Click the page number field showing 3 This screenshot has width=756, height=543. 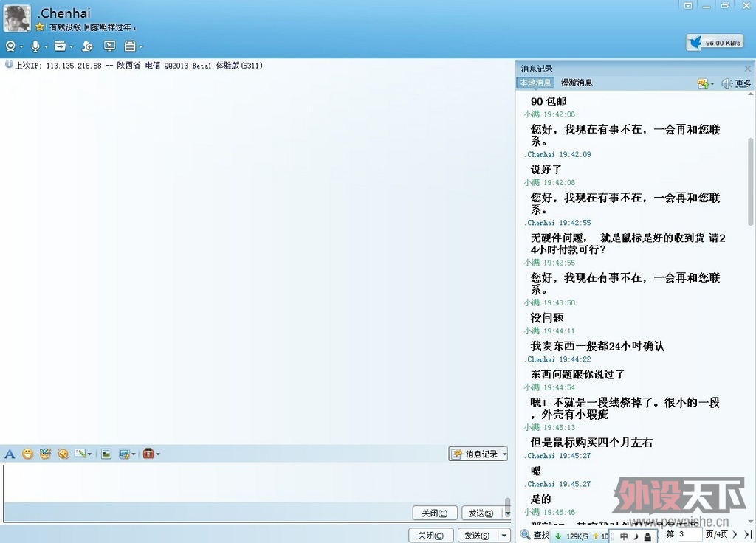[x=690, y=534]
